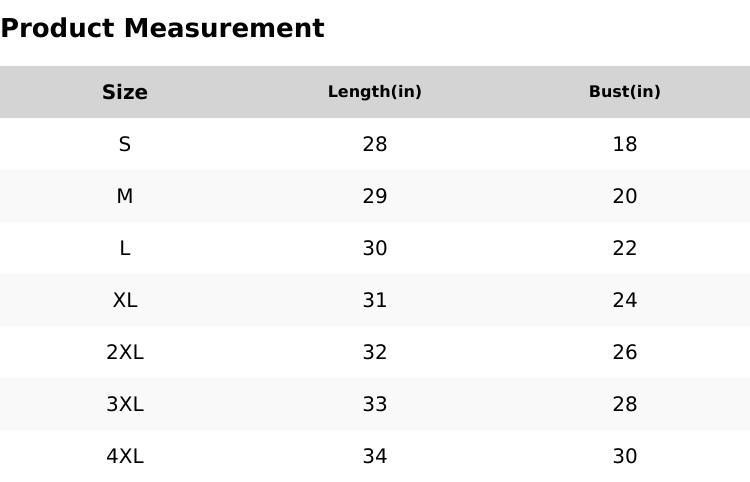
Task: Select the length value 32 for 2XL
Action: (x=375, y=352)
